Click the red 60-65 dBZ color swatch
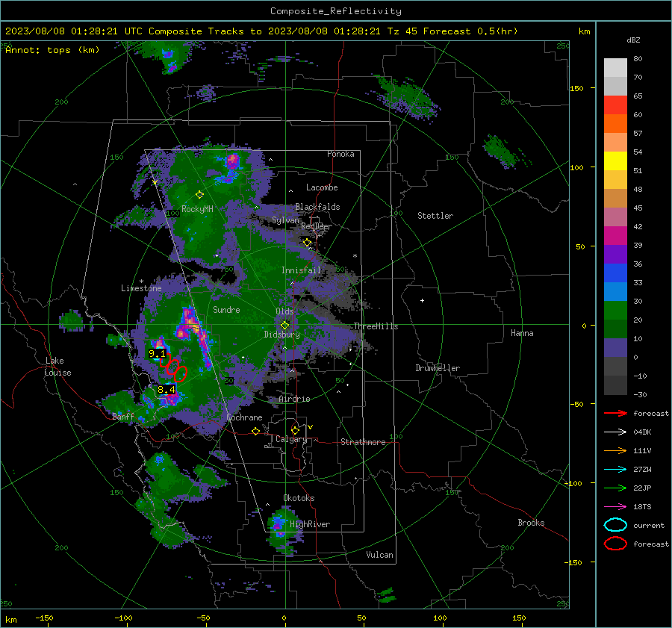Viewport: 672px width, 628px height. coord(615,105)
